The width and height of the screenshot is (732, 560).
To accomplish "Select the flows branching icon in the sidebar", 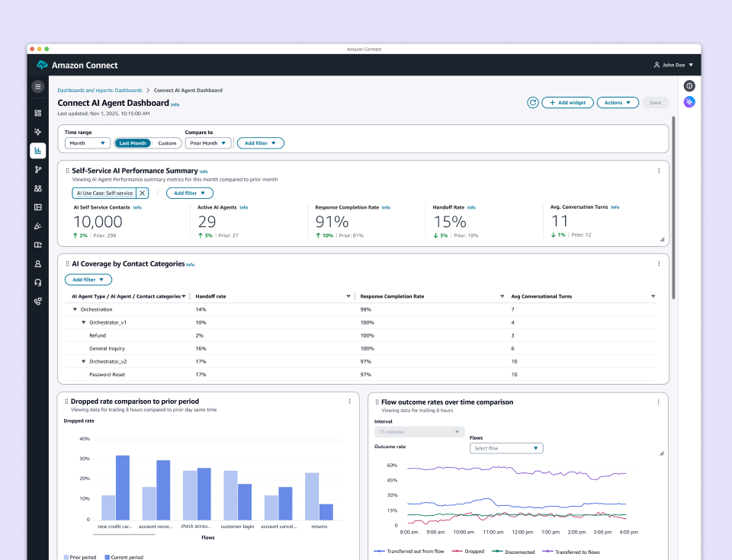I will 37,169.
